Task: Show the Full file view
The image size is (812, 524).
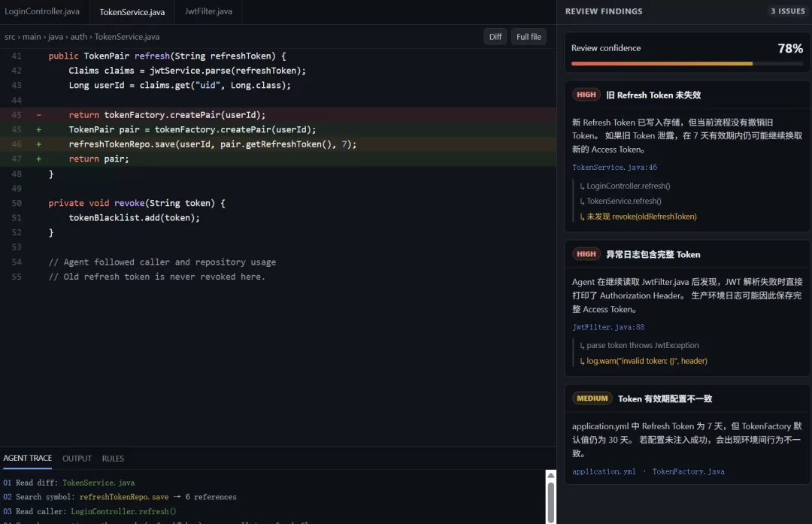Action: 529,37
